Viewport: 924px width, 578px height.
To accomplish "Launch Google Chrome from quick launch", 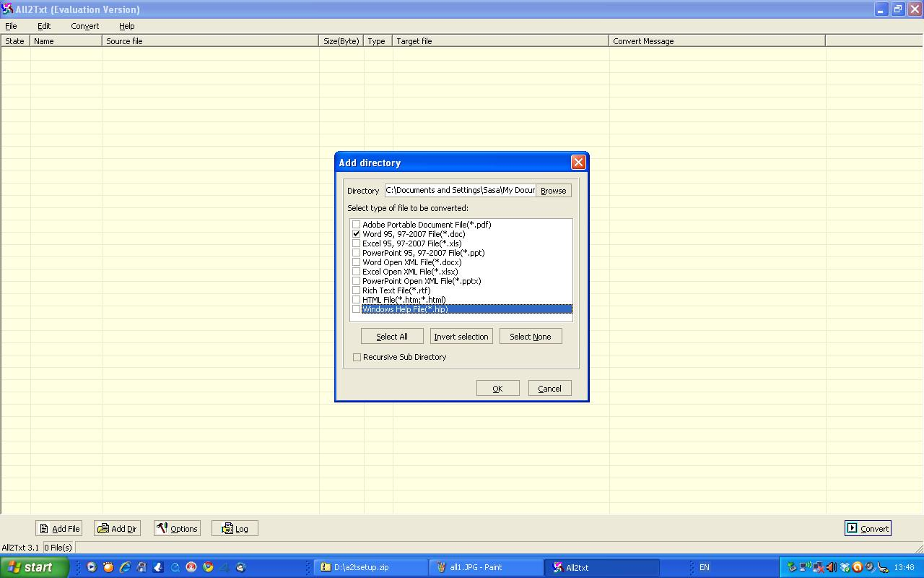I will pyautogui.click(x=208, y=567).
